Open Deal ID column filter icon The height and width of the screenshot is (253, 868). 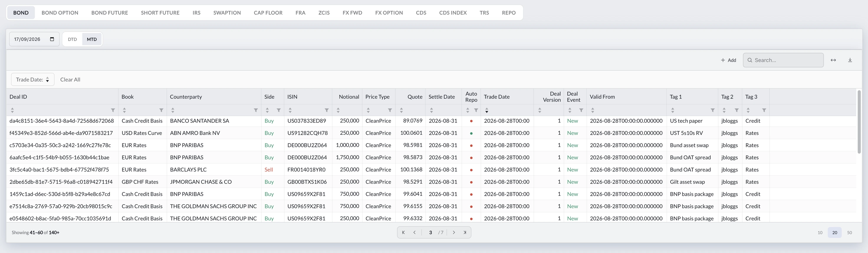click(113, 110)
